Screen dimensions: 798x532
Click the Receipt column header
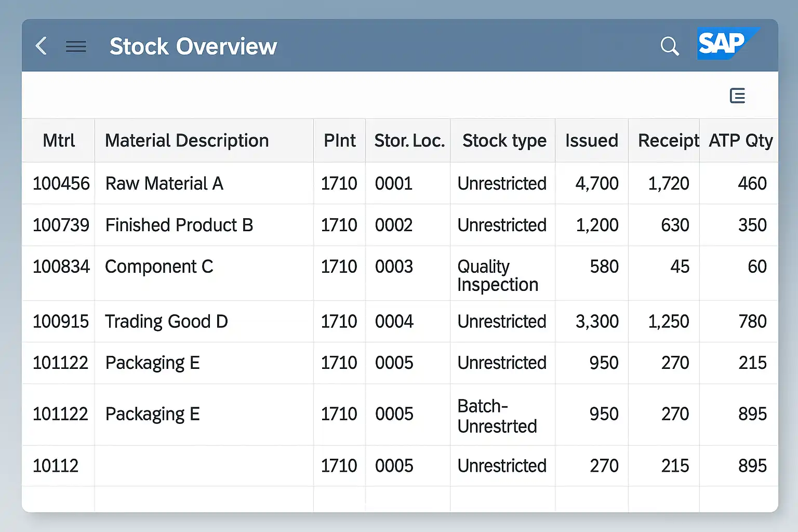pos(668,140)
